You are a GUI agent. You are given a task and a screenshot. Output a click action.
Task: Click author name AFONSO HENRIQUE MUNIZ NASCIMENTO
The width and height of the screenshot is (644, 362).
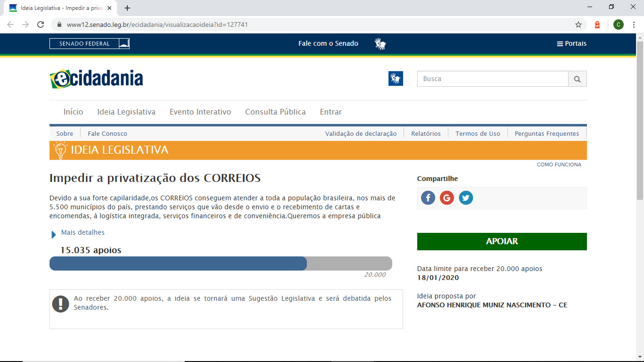[x=483, y=305]
